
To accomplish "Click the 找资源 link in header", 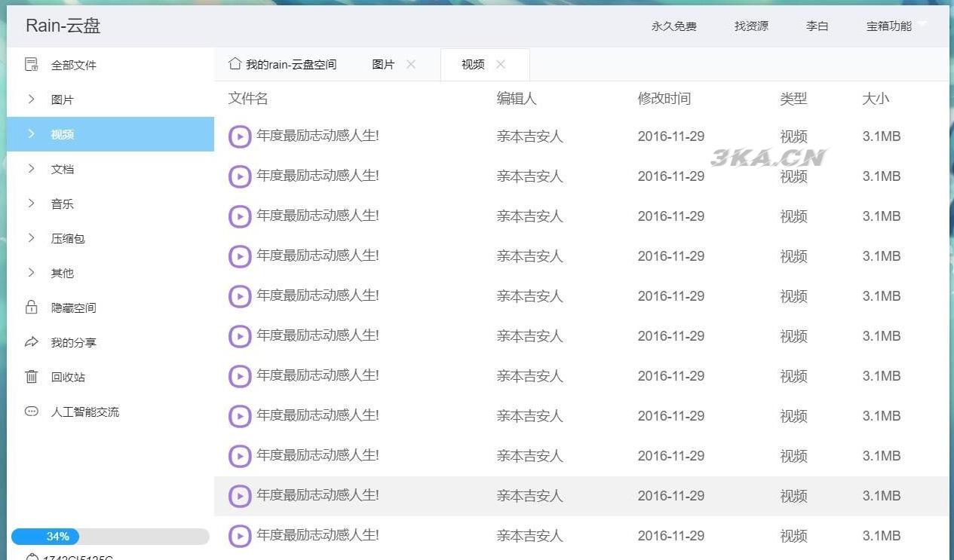I will tap(751, 26).
